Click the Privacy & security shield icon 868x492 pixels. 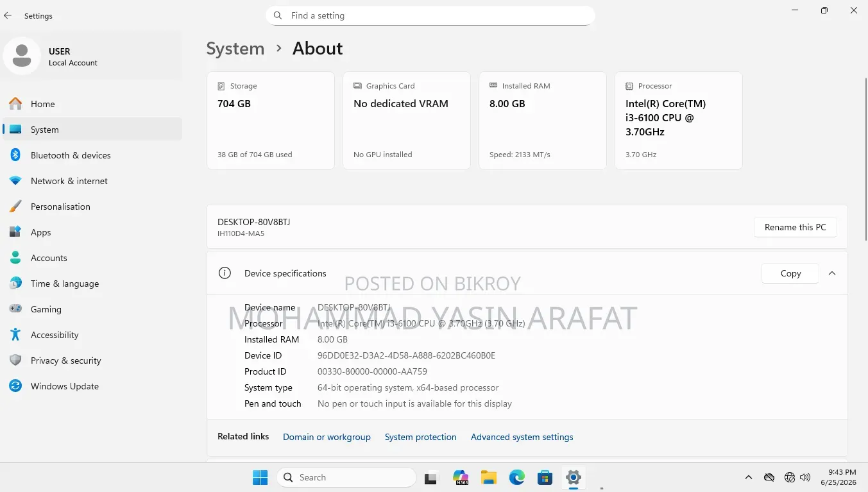pos(15,361)
